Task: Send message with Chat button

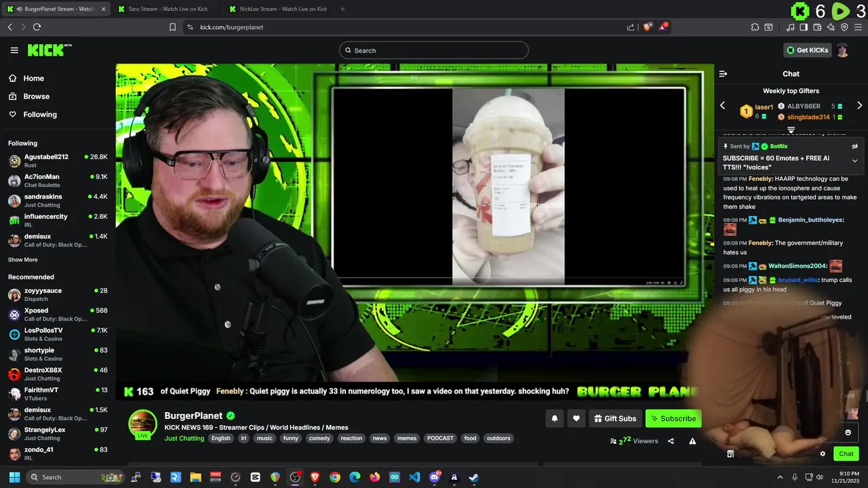Action: point(846,454)
